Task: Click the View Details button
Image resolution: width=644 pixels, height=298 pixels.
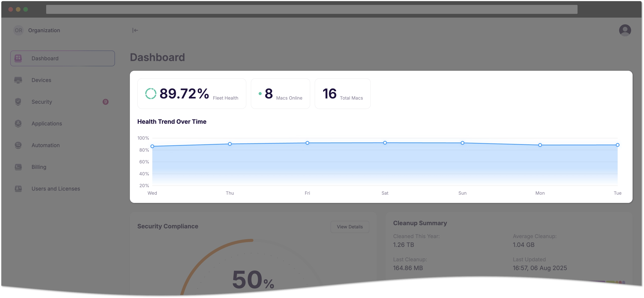Action: click(349, 227)
